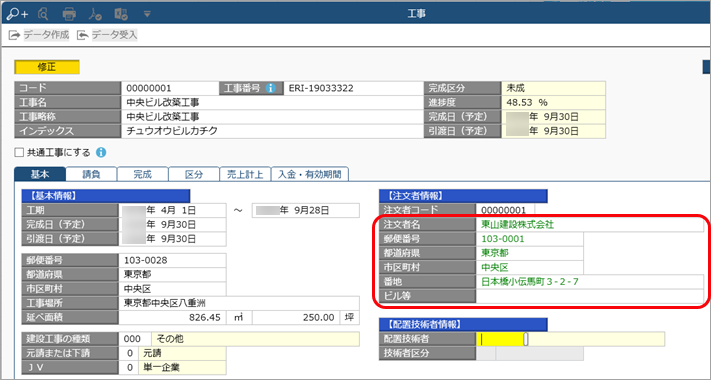Click 注文者コード field 00000001
This screenshot has height=380, width=711.
pos(505,210)
